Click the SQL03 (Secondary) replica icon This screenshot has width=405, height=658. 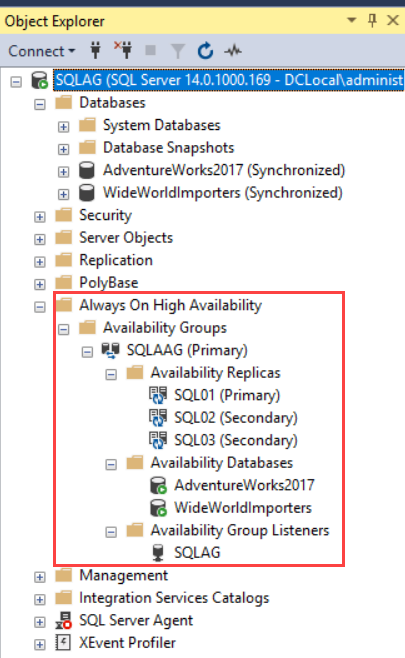point(158,440)
